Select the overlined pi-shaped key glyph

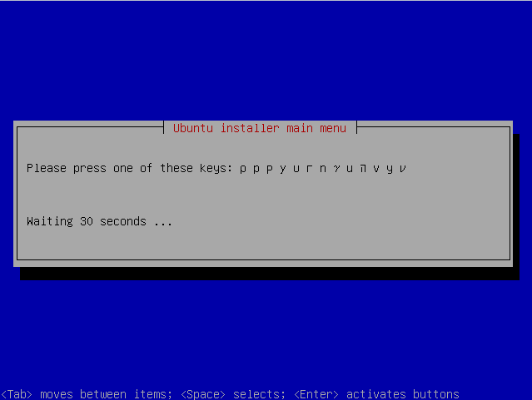click(363, 168)
